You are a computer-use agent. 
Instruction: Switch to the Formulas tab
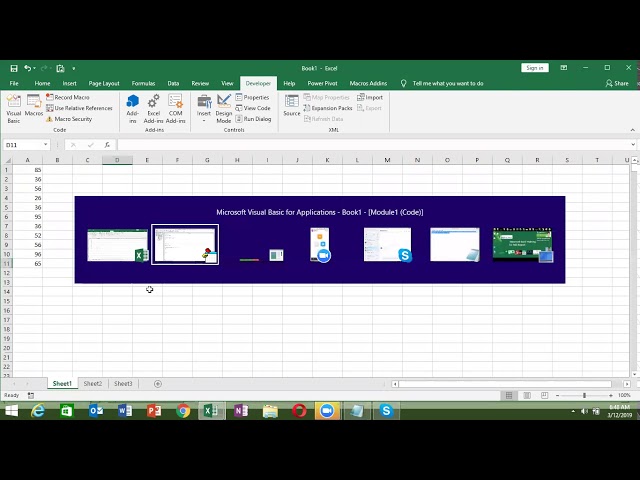tap(143, 83)
